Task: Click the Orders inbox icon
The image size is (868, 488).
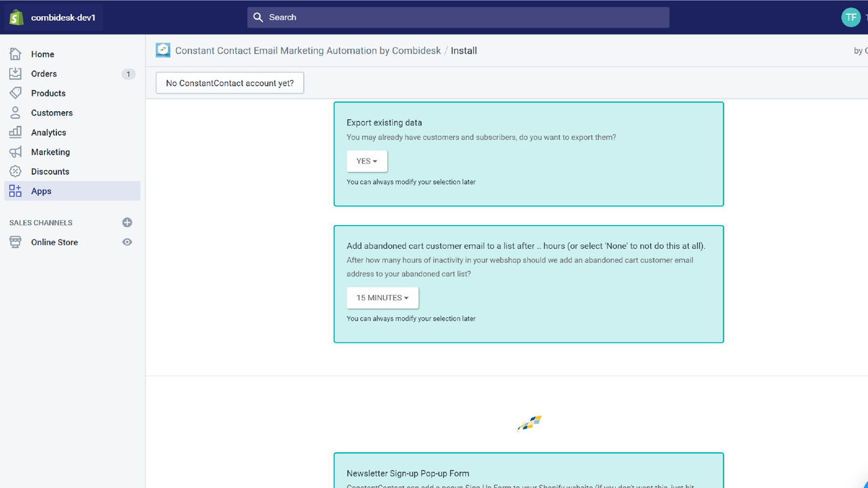Action: coord(16,74)
